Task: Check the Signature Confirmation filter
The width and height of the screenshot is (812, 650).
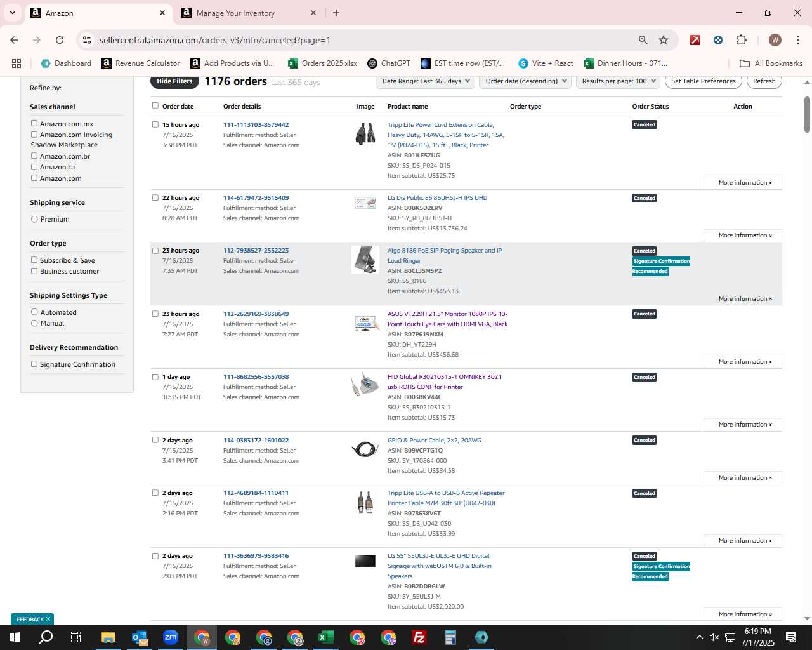Action: pyautogui.click(x=34, y=364)
